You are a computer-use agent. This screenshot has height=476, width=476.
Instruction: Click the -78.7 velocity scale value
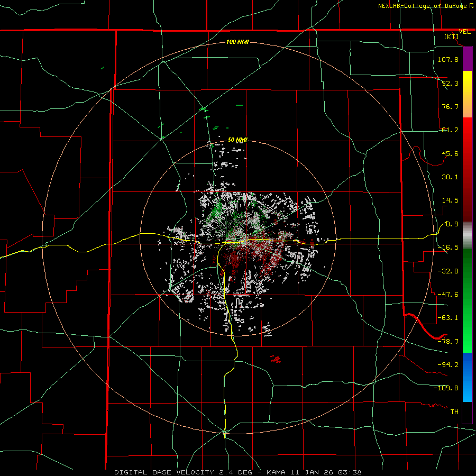448,342
